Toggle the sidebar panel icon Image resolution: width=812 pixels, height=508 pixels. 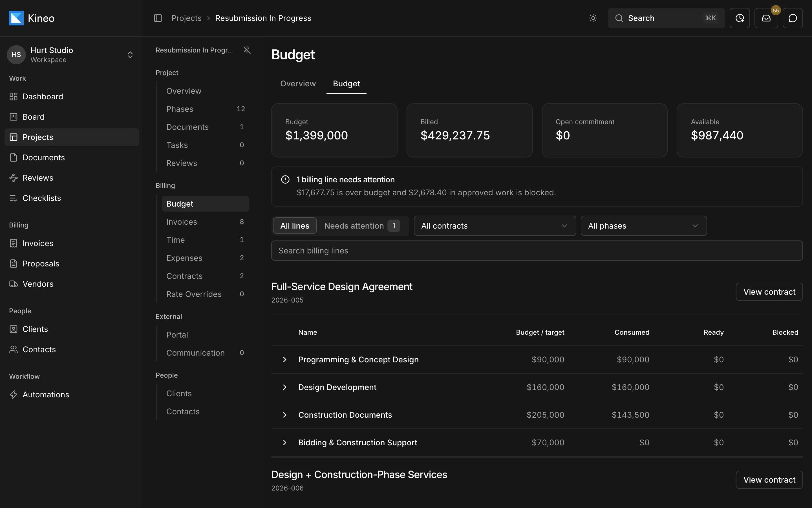coord(158,18)
